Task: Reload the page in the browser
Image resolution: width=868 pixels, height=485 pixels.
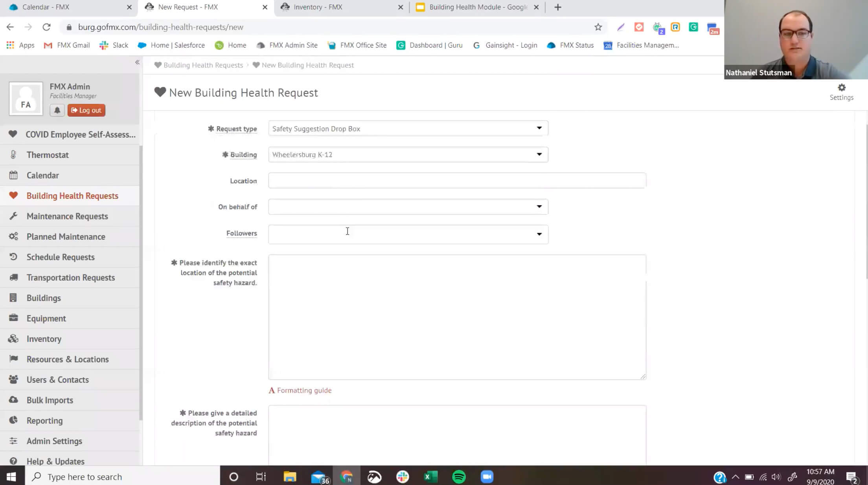Action: pyautogui.click(x=46, y=27)
